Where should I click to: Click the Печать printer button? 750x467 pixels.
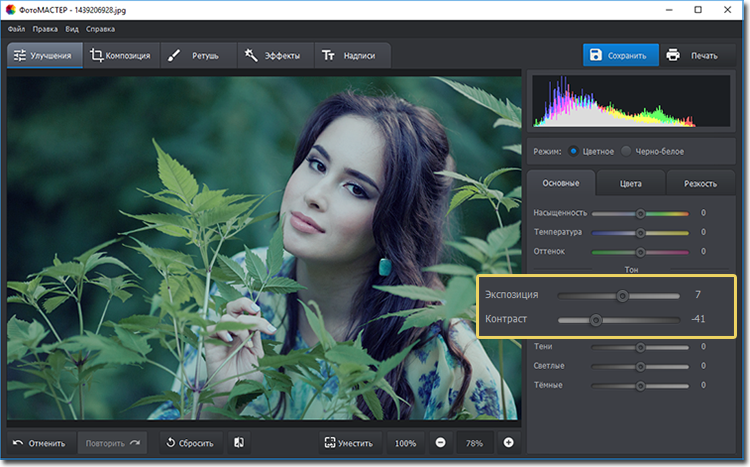[x=699, y=55]
